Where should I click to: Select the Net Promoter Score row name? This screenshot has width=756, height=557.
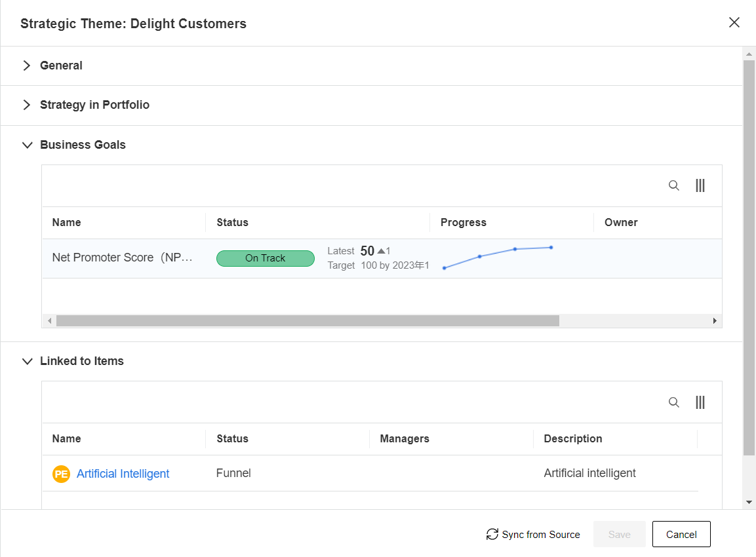click(123, 258)
